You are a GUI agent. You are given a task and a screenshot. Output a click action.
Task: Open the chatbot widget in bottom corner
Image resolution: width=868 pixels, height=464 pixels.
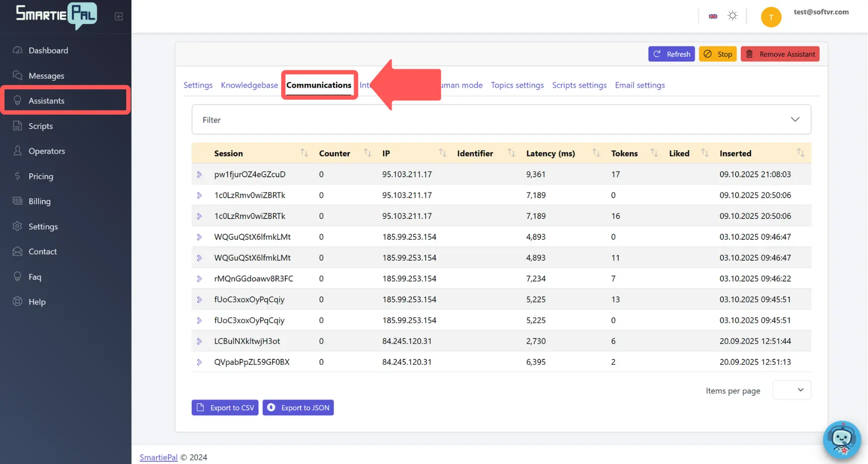842,440
